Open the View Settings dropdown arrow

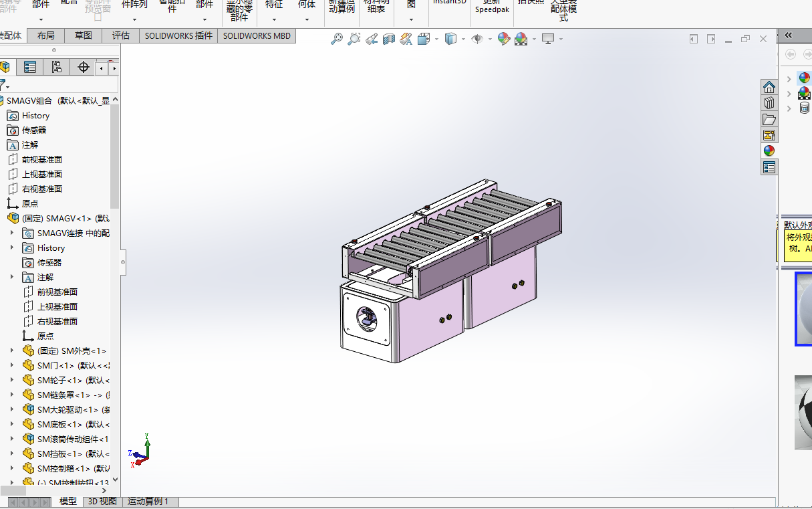[561, 39]
